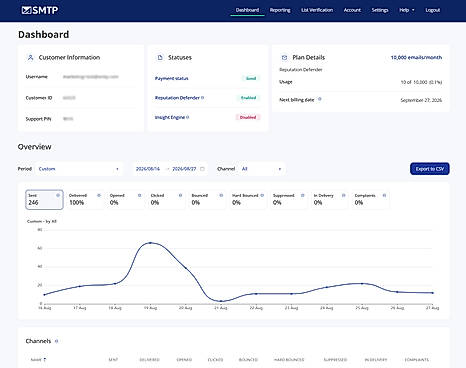Click the HARD BOUNCED column header
The height and width of the screenshot is (368, 466).
289,360
